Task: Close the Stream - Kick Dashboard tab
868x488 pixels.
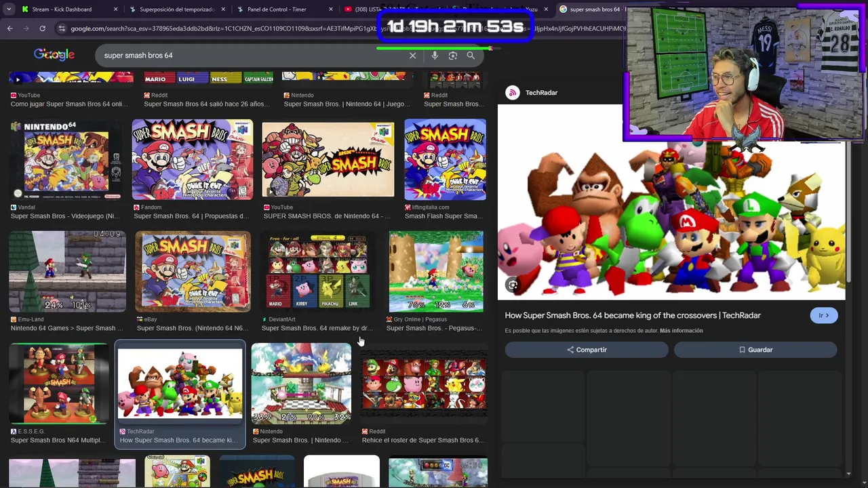Action: coord(115,9)
